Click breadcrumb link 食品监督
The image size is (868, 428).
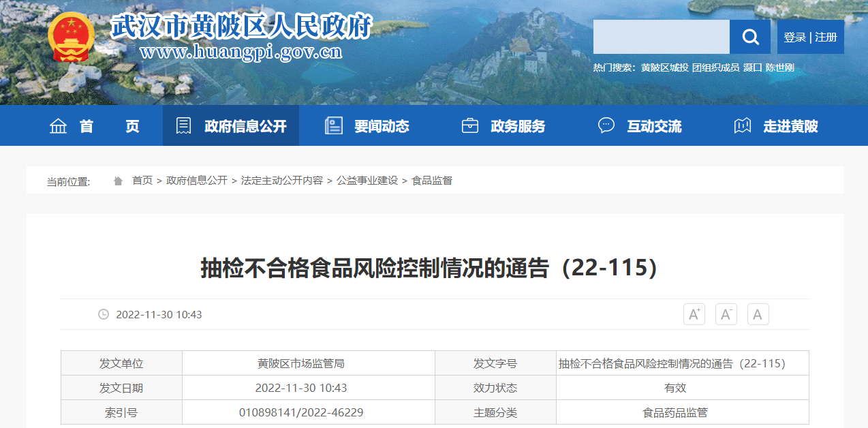pyautogui.click(x=432, y=181)
